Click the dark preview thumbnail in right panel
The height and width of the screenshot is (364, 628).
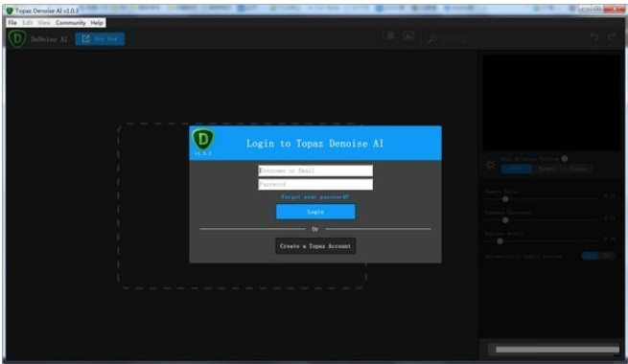(x=551, y=102)
